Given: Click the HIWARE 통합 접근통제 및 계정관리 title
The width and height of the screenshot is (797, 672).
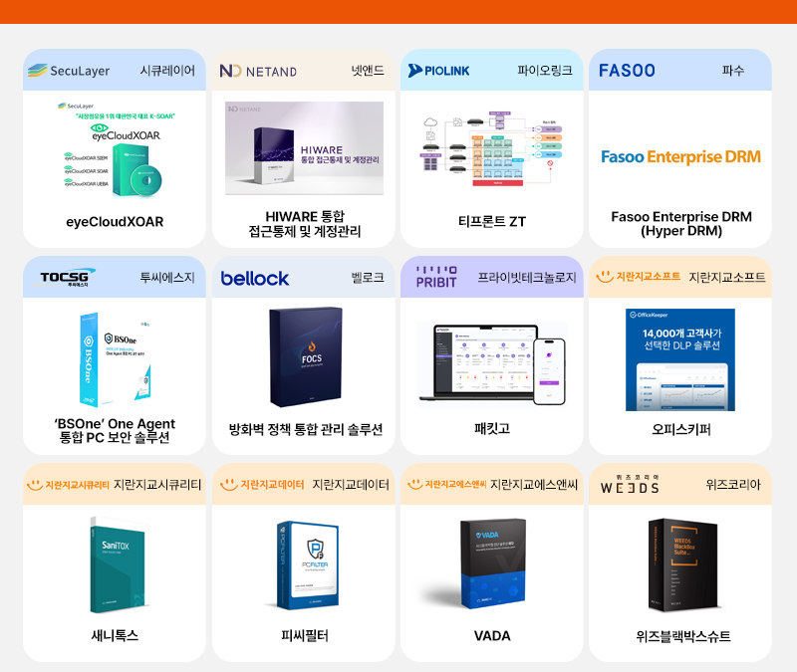Looking at the screenshot, I should pos(305,224).
